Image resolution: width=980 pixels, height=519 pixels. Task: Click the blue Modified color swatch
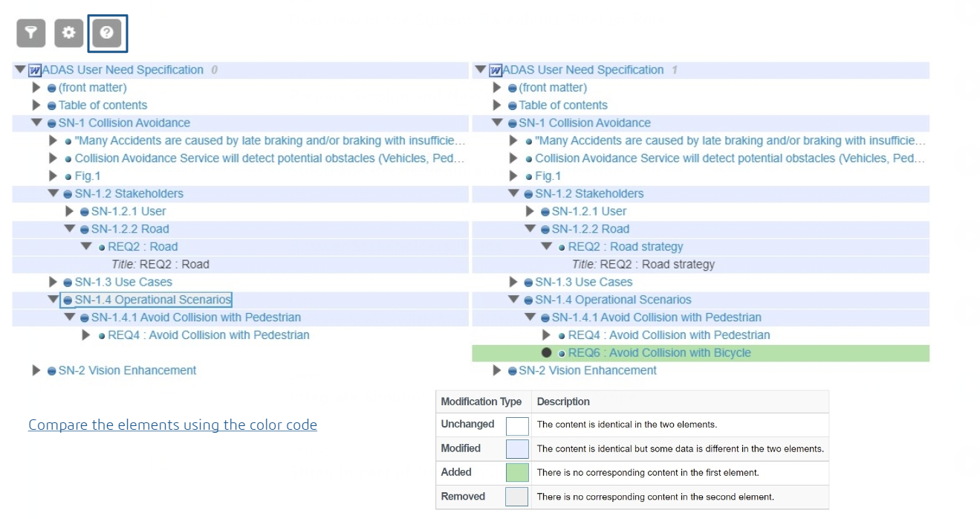click(517, 448)
